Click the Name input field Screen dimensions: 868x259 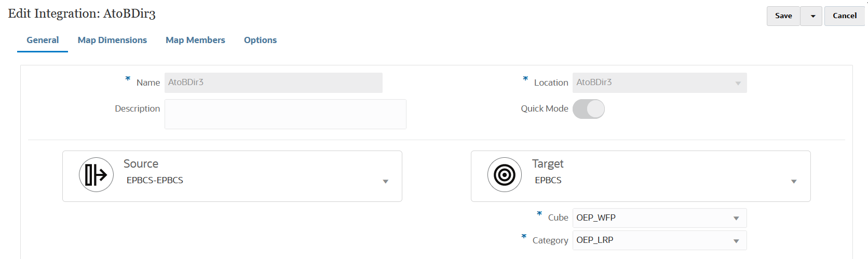click(x=273, y=83)
